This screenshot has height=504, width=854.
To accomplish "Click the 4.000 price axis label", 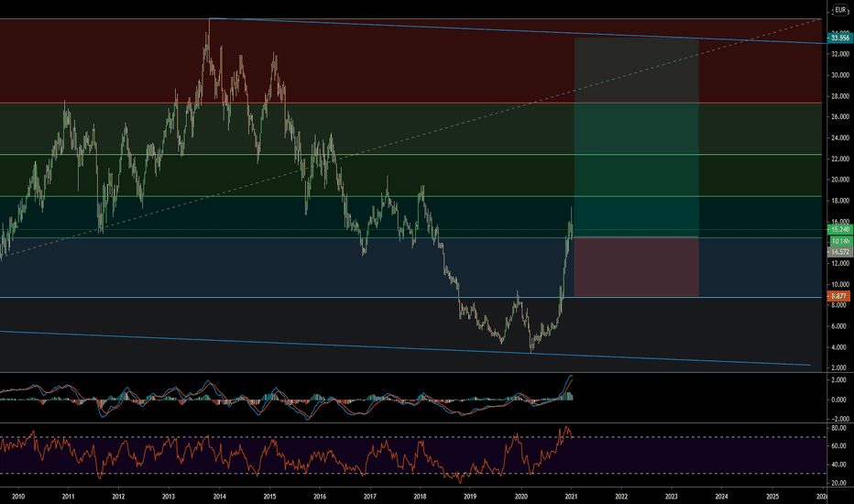I will click(841, 347).
